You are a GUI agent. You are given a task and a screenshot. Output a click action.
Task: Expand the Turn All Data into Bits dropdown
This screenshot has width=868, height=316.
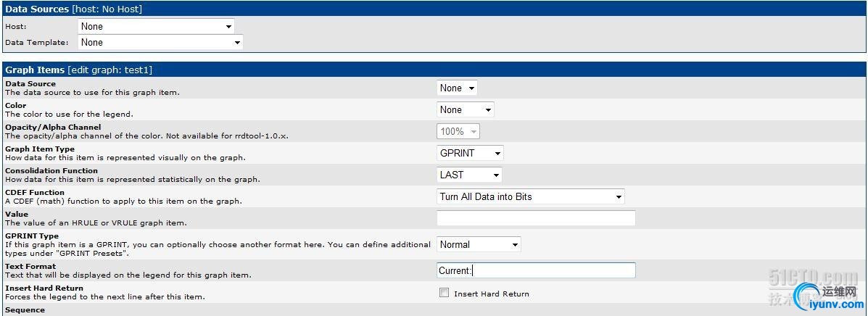pos(530,196)
